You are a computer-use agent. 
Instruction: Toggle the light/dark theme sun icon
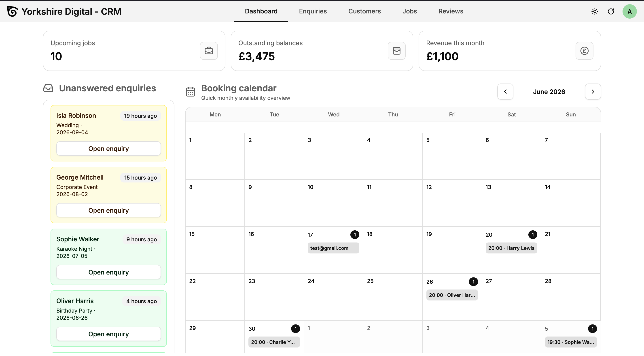tap(595, 11)
